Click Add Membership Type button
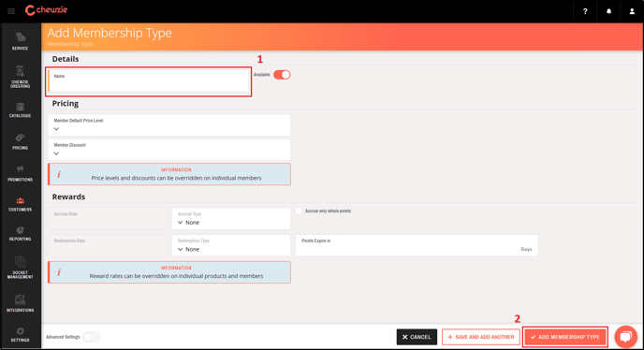The width and height of the screenshot is (644, 350). coord(565,337)
